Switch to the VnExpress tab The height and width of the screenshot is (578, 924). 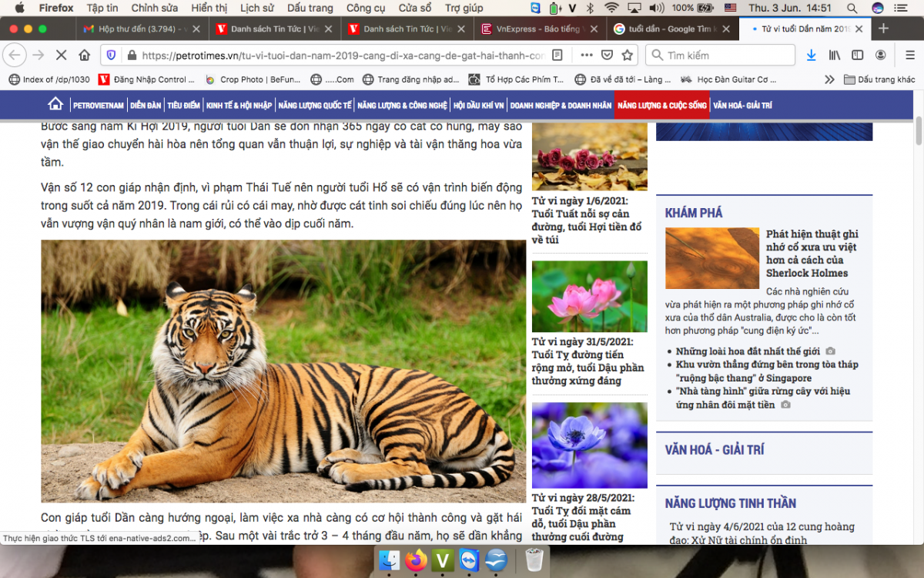[539, 29]
